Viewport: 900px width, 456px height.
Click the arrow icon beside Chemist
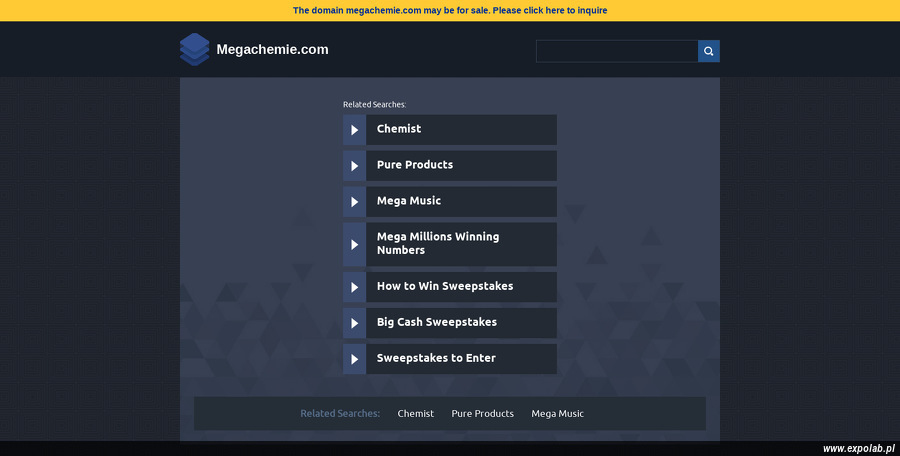[355, 130]
